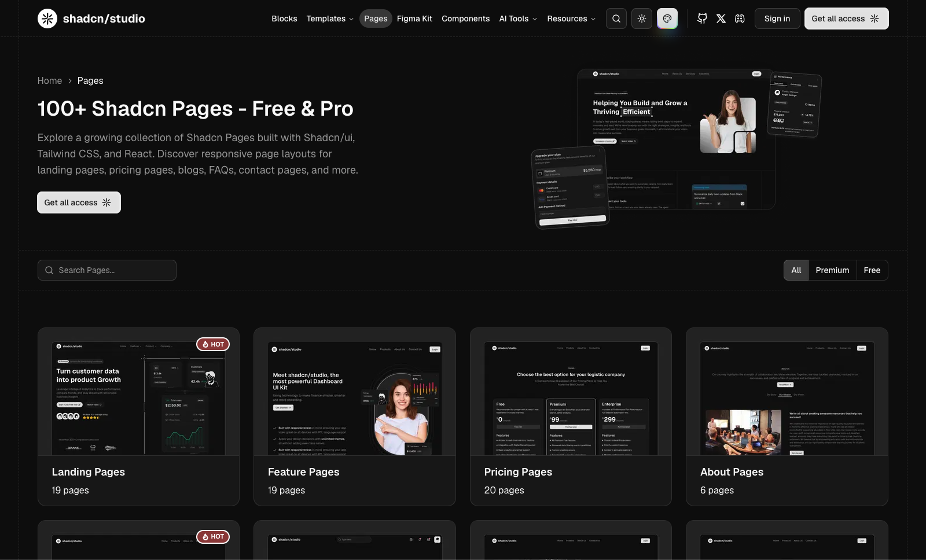Toggle the light/dark theme sun icon
Screen dimensions: 926x560
(x=642, y=19)
